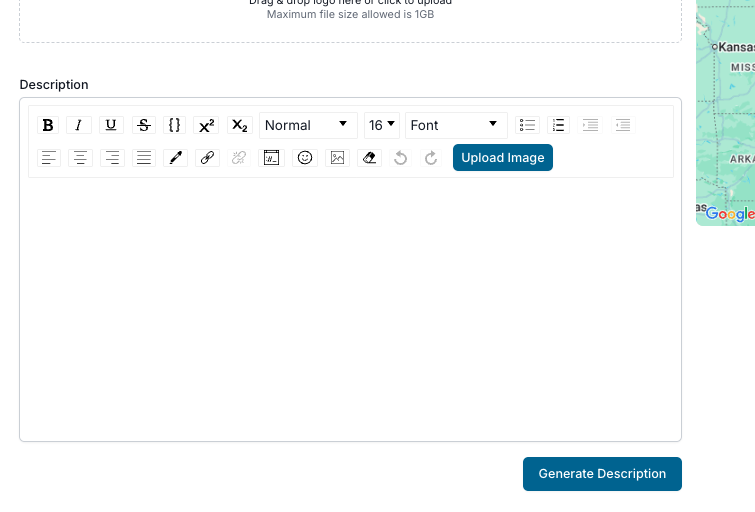Image resolution: width=755 pixels, height=512 pixels.
Task: Click the Upload Image button
Action: 502,157
